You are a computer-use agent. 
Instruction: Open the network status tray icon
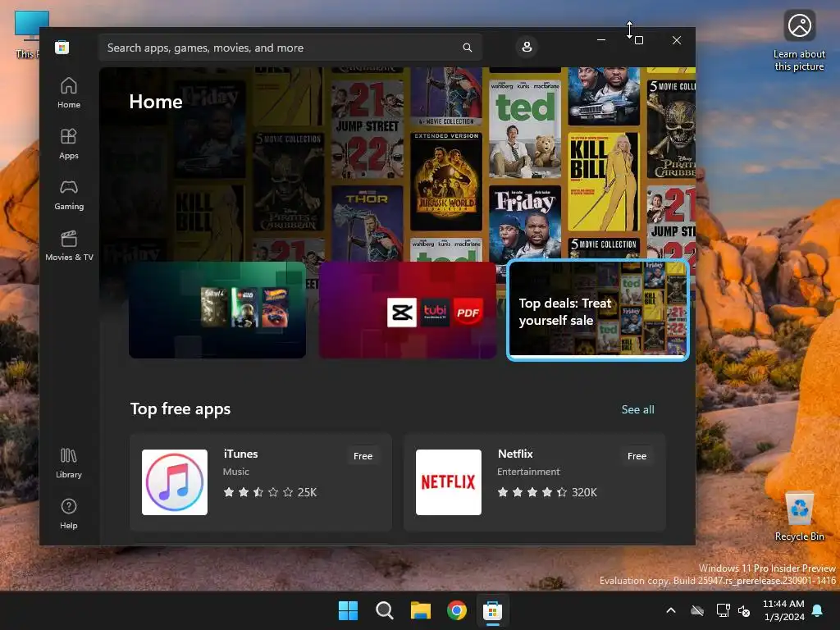(x=723, y=610)
